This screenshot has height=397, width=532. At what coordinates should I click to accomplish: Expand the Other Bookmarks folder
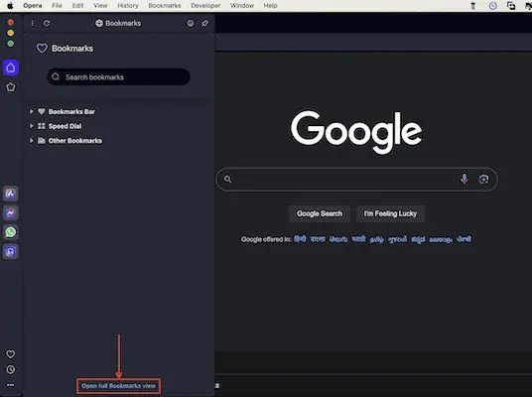coord(32,141)
